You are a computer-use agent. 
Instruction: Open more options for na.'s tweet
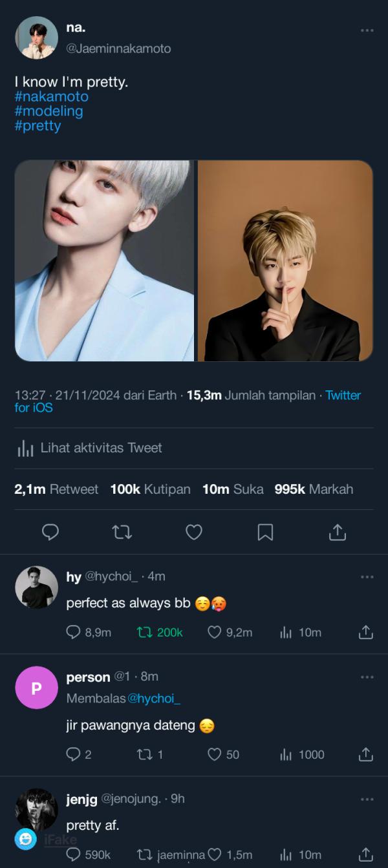tap(367, 30)
